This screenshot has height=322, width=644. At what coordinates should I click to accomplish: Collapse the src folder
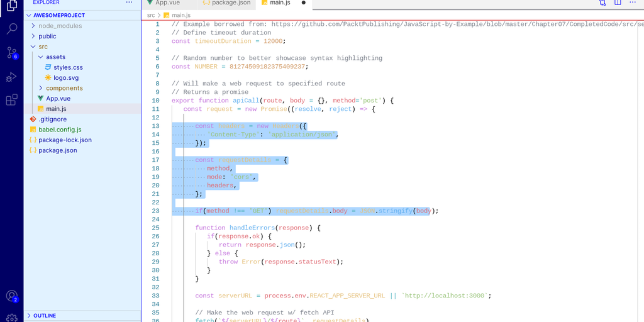[33, 47]
